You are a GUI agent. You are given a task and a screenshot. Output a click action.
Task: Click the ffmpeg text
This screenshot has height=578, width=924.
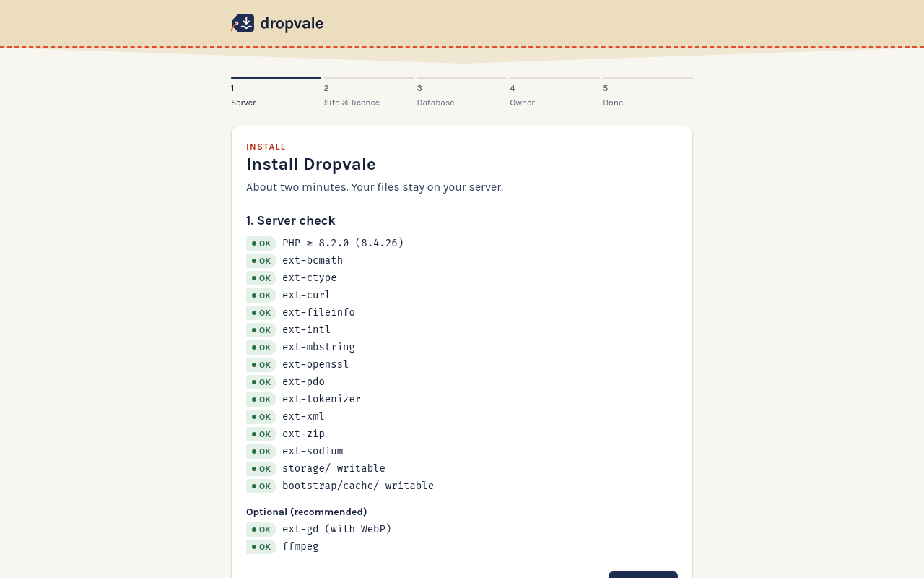300,546
